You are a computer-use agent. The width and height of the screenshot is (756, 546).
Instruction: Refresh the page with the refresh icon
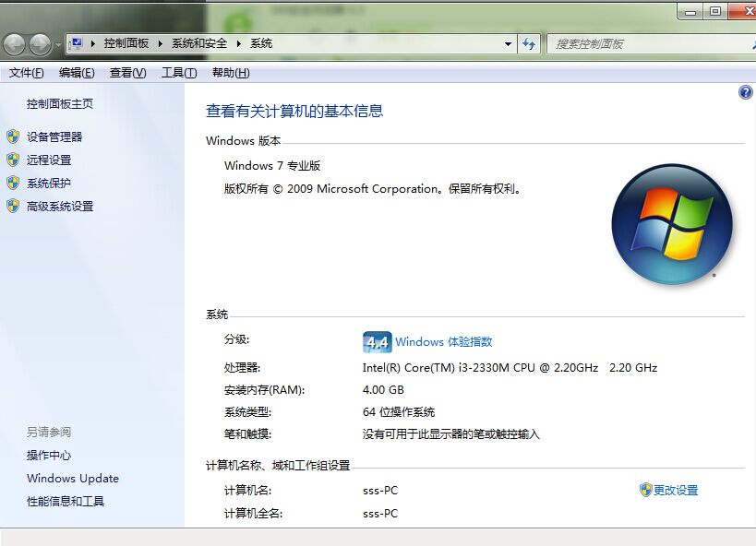tap(529, 44)
